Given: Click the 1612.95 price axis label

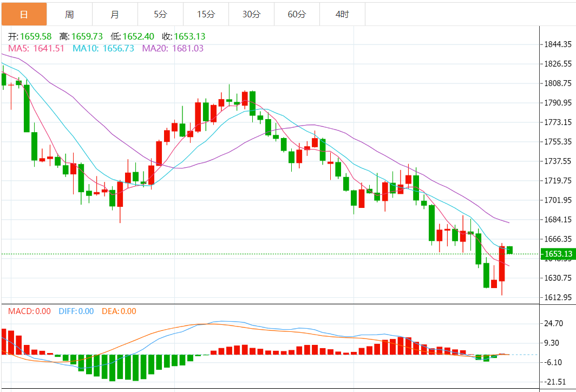Looking at the screenshot, I should pyautogui.click(x=558, y=298).
